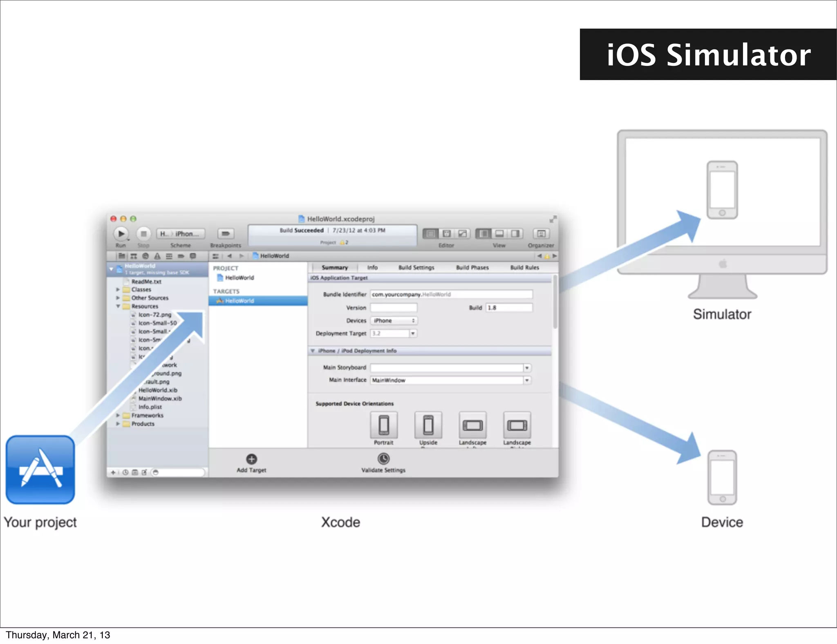
Task: Click the Run play button in Xcode
Action: (121, 234)
